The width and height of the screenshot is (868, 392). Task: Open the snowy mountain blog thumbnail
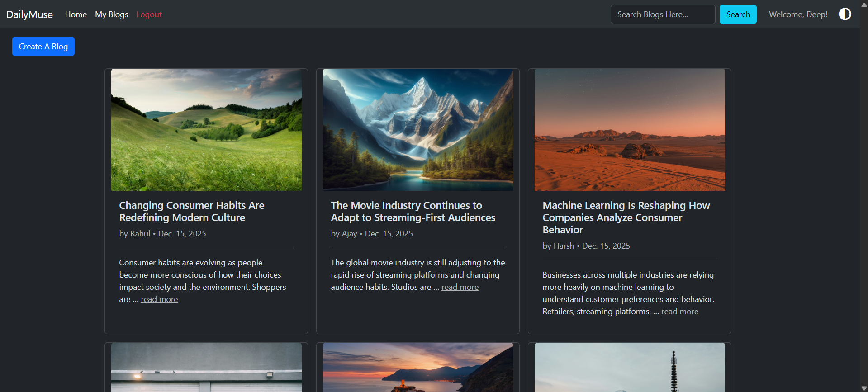418,130
